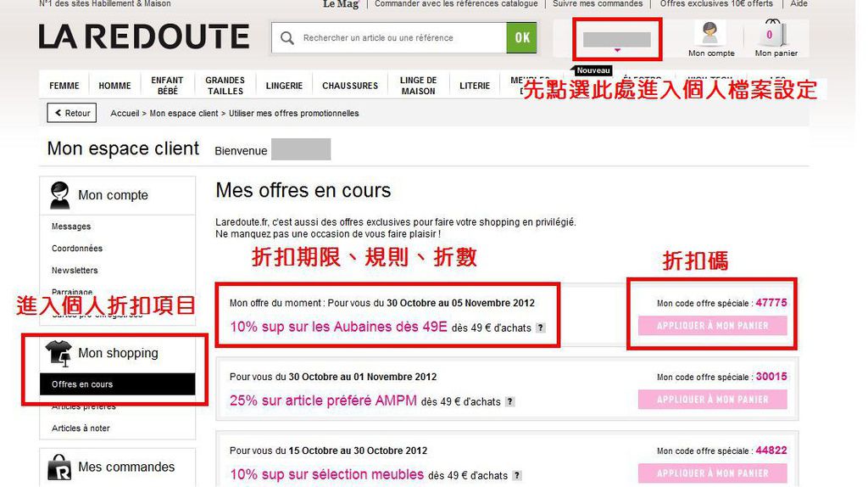
Task: Open Le Mag link
Action: (x=341, y=4)
